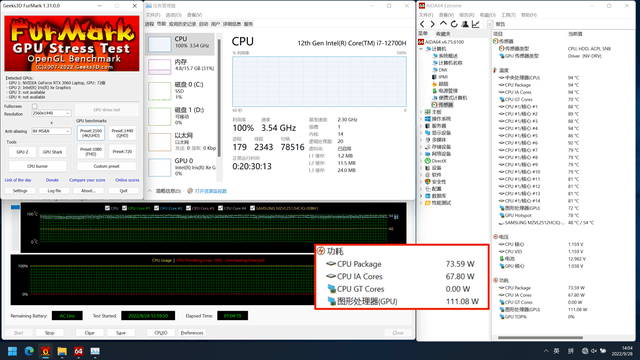Expand 主板 node in AIDA64 tree
640x360 pixels.
tap(421, 111)
